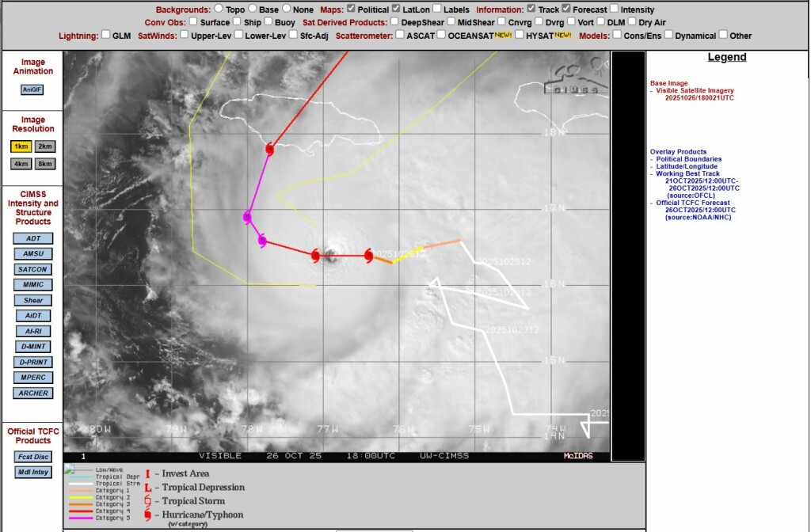The height and width of the screenshot is (532, 811).
Task: Open the SATCON product
Action: click(33, 269)
